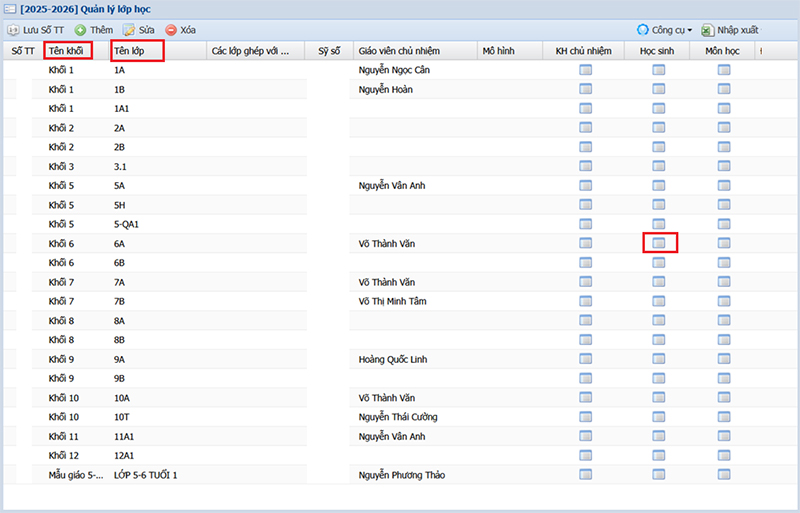Click the Sửa edit button
This screenshot has width=800, height=513.
(x=139, y=30)
